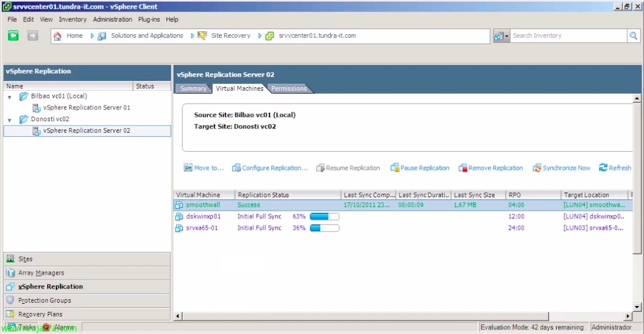Click the horizontal scrollbar of VM list
The height and width of the screenshot is (334, 644).
coord(366,316)
